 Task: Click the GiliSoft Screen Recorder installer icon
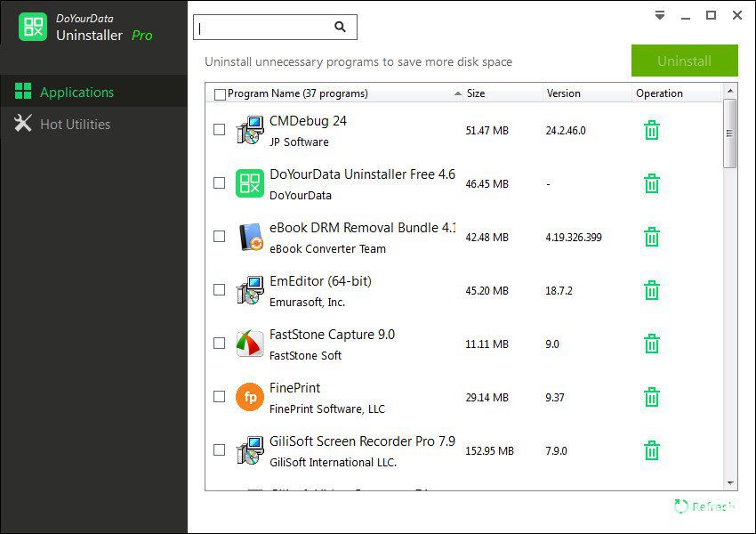click(250, 450)
